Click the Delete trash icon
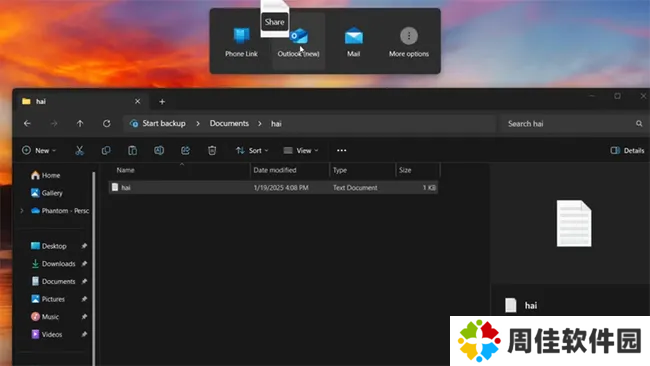650x366 pixels. 212,150
